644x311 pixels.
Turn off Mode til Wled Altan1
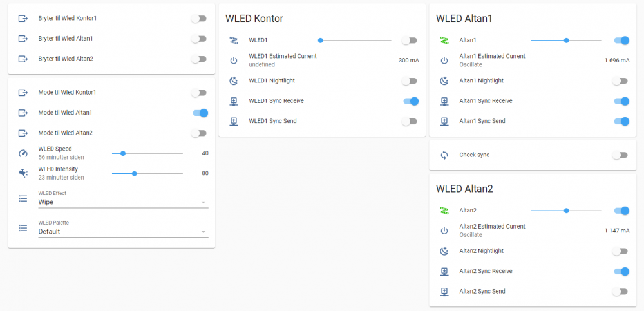(x=200, y=113)
